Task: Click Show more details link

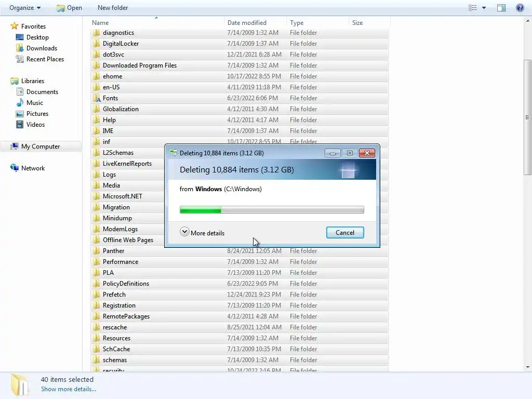Action: click(x=69, y=389)
